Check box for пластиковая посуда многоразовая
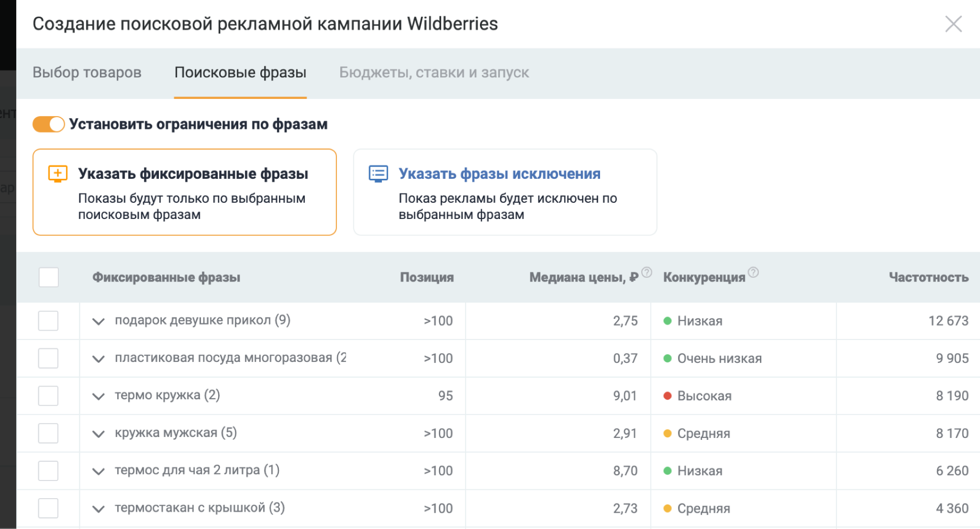 (49, 359)
